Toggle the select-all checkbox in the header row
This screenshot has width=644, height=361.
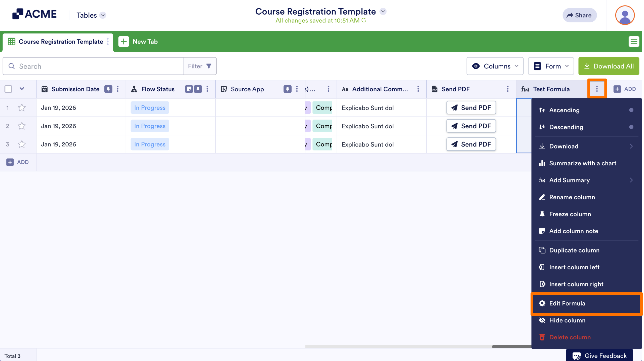8,89
